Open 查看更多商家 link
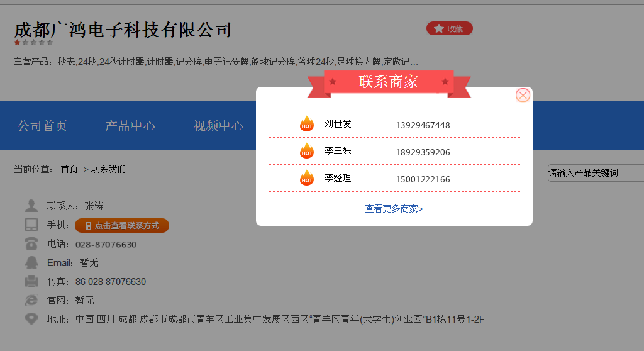This screenshot has width=644, height=351. coord(394,209)
